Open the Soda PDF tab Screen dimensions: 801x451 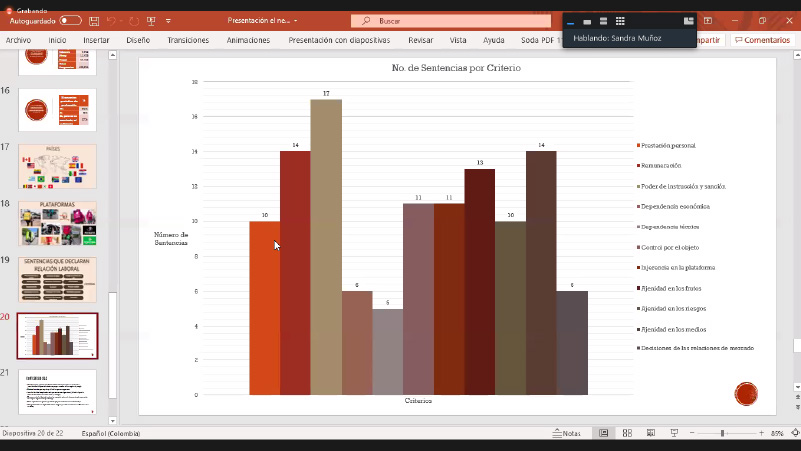(x=540, y=40)
